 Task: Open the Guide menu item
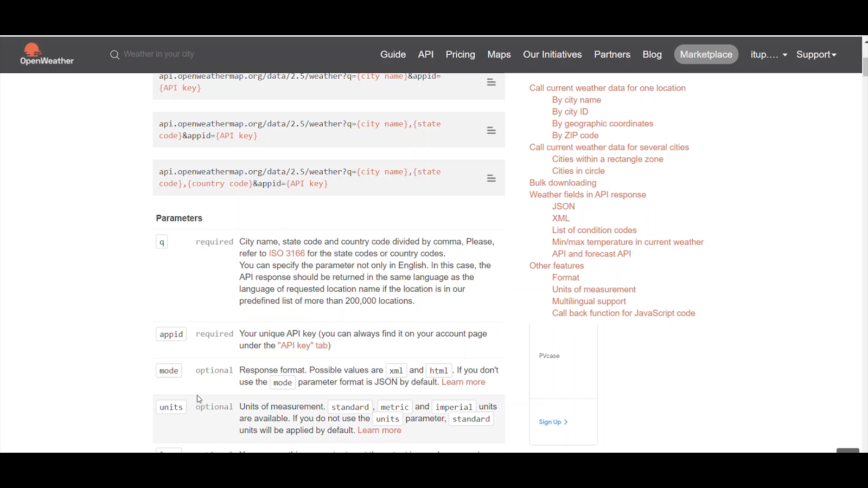(x=393, y=55)
